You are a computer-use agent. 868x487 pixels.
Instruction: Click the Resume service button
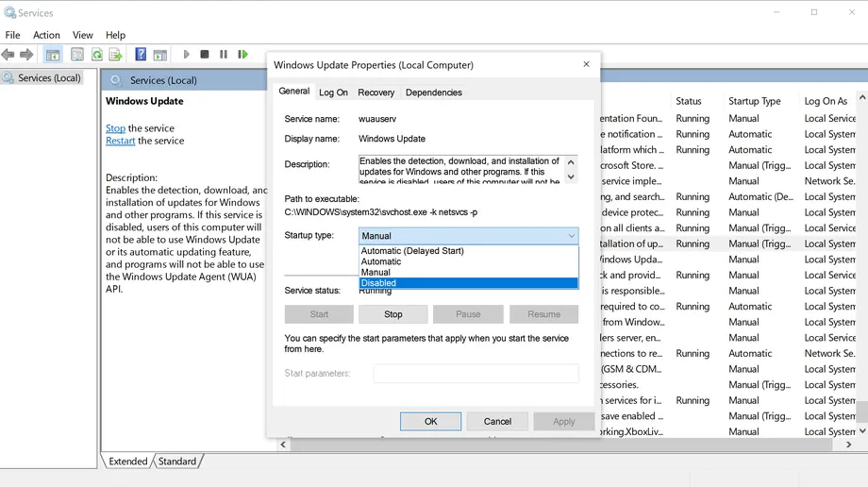[543, 314]
